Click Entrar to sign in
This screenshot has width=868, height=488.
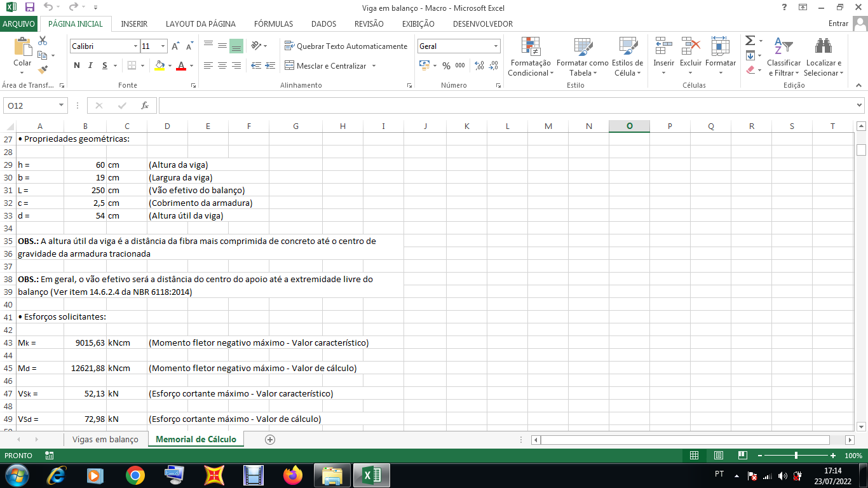(839, 24)
